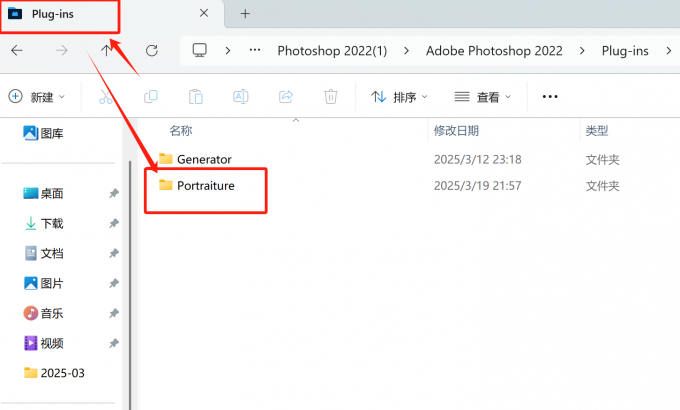The height and width of the screenshot is (410, 680).
Task: Click the 文件夹 type of Generator row
Action: pyautogui.click(x=602, y=160)
